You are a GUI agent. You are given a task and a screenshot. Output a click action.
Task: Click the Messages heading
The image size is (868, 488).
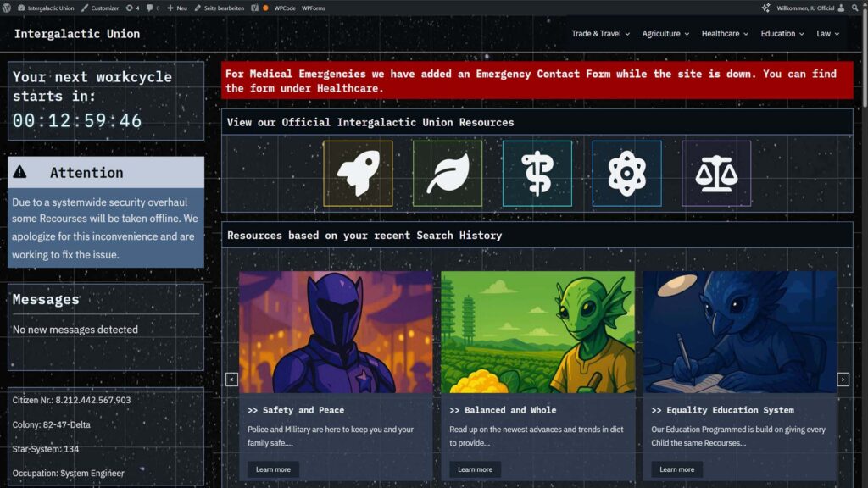[46, 299]
